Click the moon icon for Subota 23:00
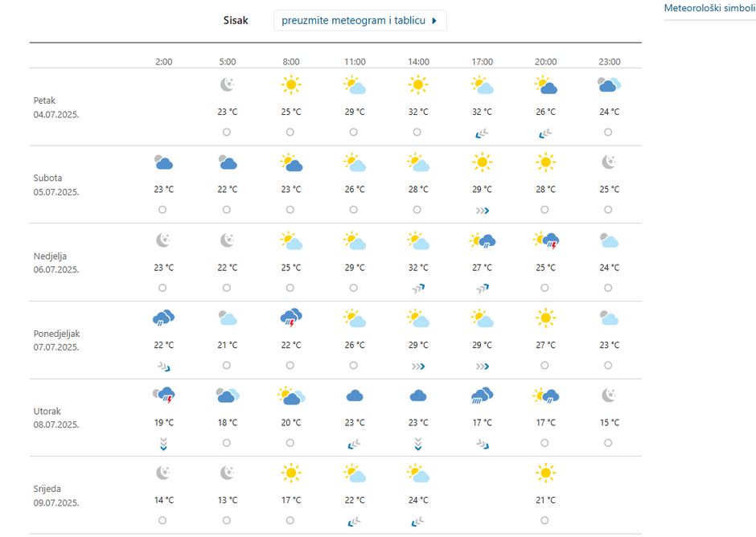Screen dimensions: 756x537 (609, 162)
